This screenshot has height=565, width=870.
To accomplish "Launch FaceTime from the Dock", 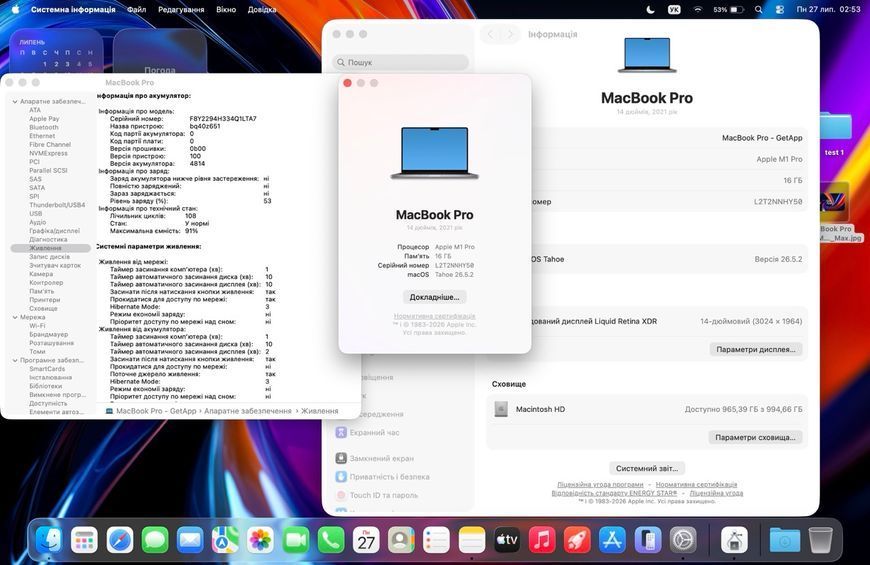I will point(296,539).
